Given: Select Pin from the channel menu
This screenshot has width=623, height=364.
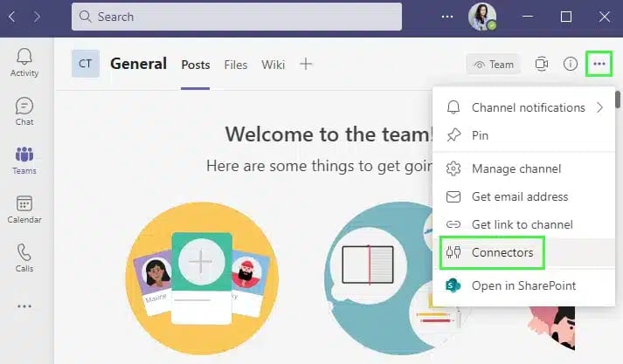Looking at the screenshot, I should tap(523, 135).
